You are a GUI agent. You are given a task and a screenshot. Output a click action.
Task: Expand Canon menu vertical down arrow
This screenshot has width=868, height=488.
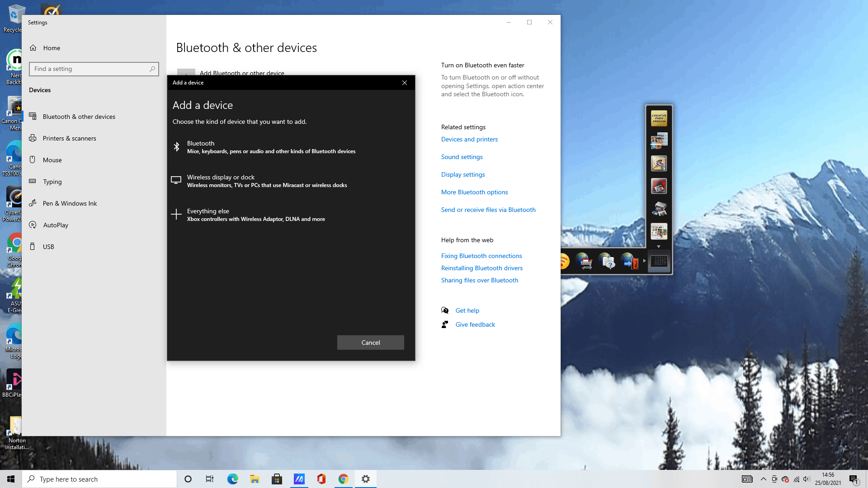point(659,247)
